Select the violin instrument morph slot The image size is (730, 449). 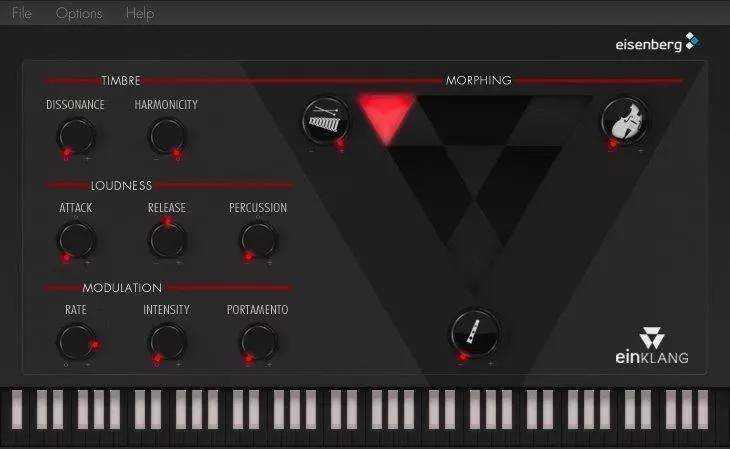(625, 121)
